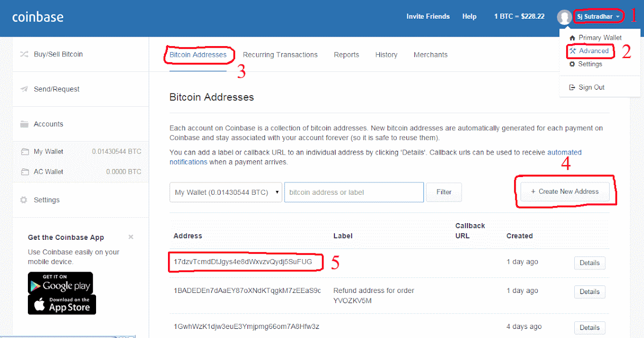This screenshot has height=338, width=644.
Task: Open the My Wallet selector dropdown
Action: point(226,192)
